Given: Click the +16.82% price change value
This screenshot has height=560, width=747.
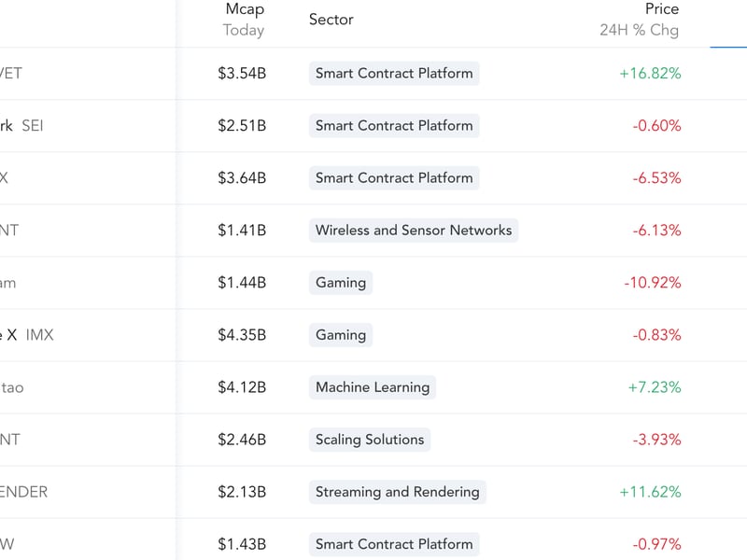Looking at the screenshot, I should [x=650, y=74].
